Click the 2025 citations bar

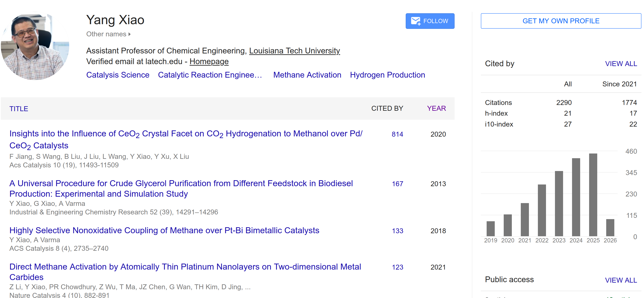(593, 195)
